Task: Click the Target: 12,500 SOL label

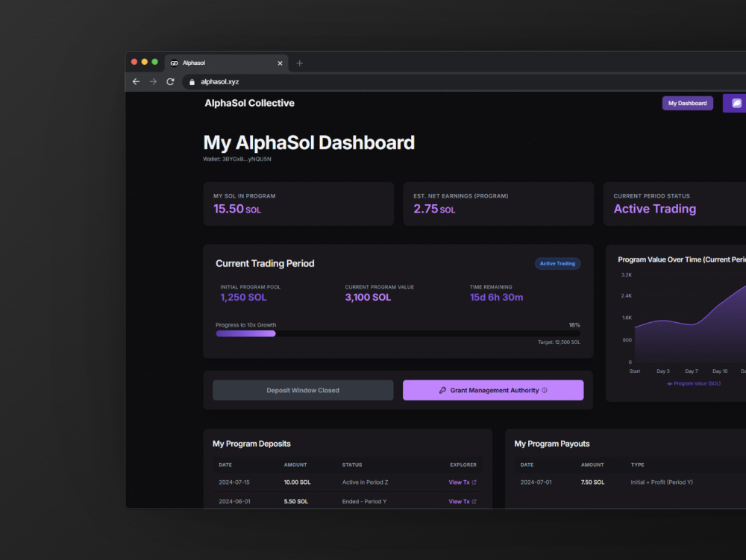Action: pos(559,342)
